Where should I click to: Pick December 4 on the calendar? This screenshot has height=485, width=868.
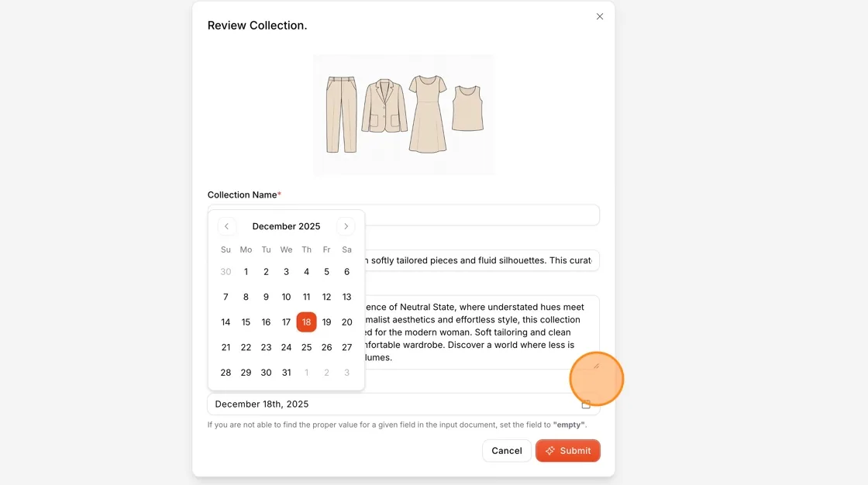tap(307, 272)
